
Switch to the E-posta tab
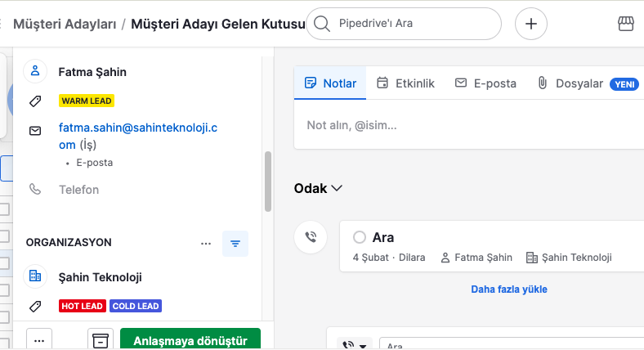click(485, 83)
